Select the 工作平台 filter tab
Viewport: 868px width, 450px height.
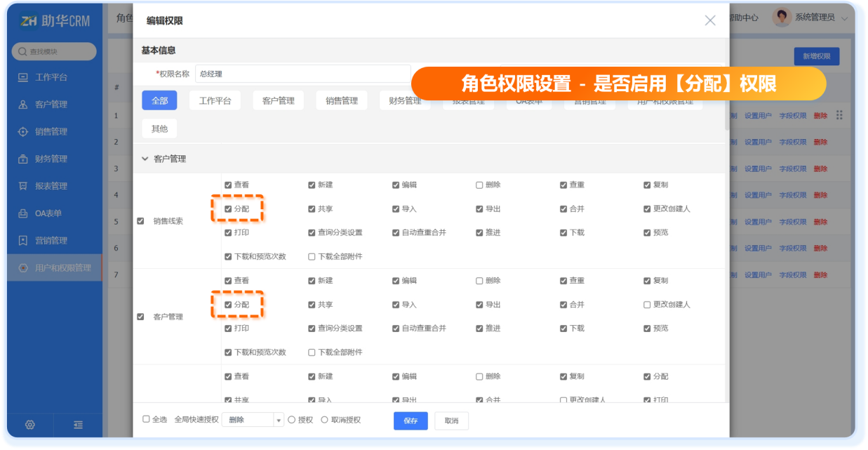point(215,100)
